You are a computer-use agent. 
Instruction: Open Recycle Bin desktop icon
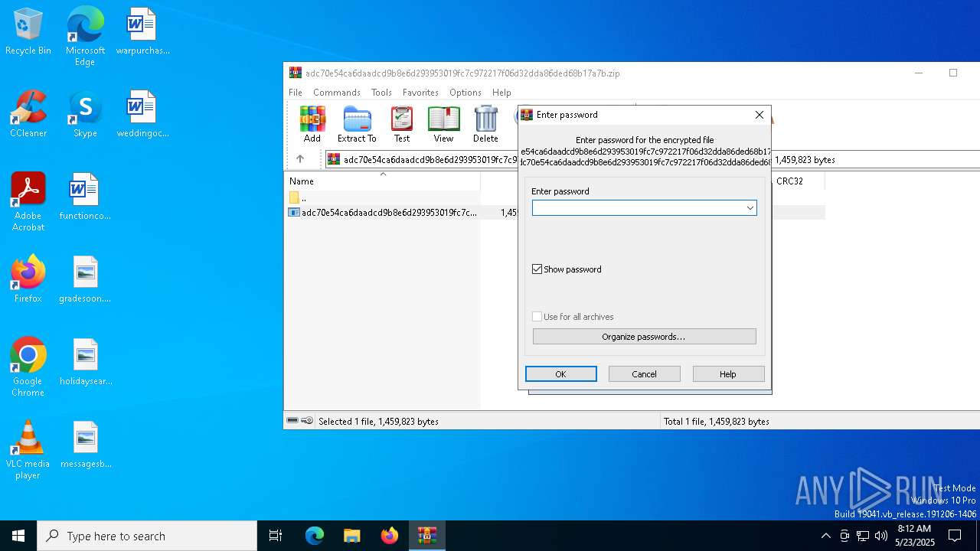pyautogui.click(x=28, y=32)
